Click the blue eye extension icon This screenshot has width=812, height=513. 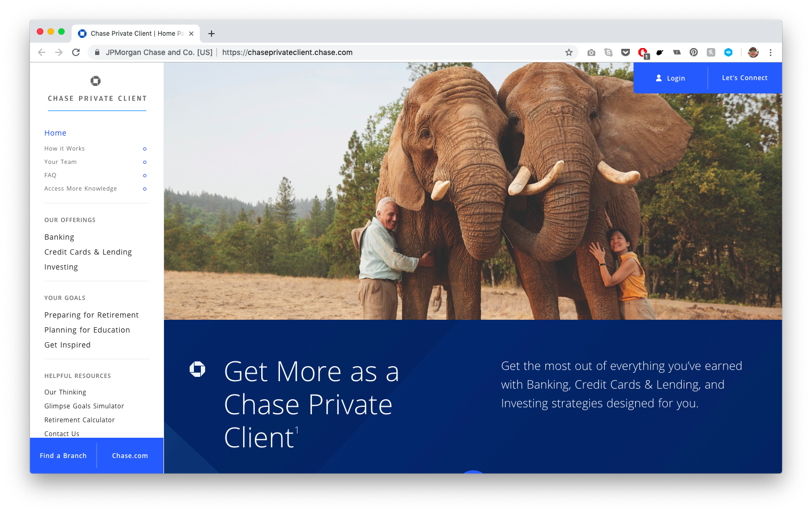tap(728, 52)
